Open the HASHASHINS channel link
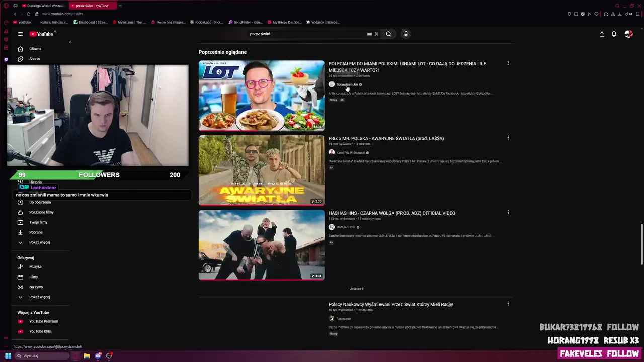 pyautogui.click(x=346, y=227)
